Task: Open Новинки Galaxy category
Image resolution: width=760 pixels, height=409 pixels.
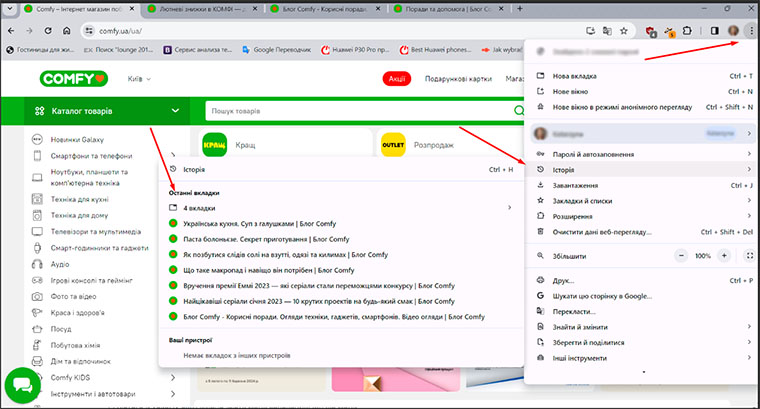Action: coord(77,140)
